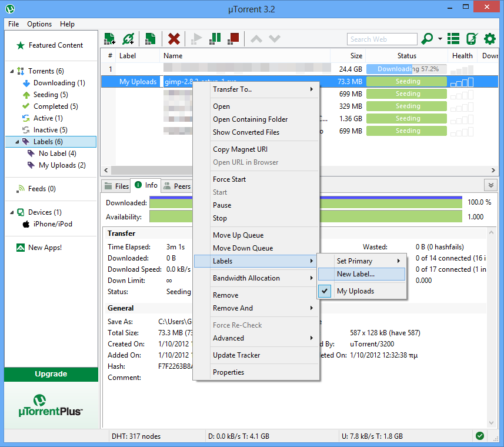The height and width of the screenshot is (447, 504).
Task: Click the Featured Content star icon
Action: click(x=21, y=45)
